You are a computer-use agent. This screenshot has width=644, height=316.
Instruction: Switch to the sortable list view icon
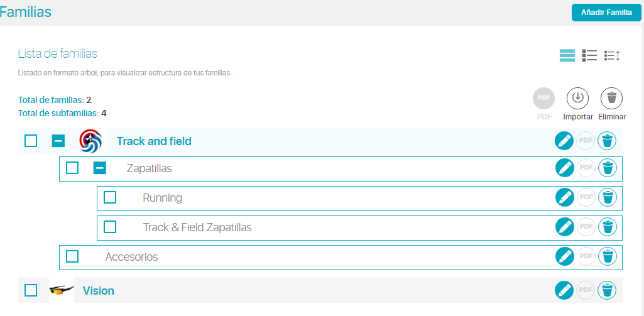[611, 55]
